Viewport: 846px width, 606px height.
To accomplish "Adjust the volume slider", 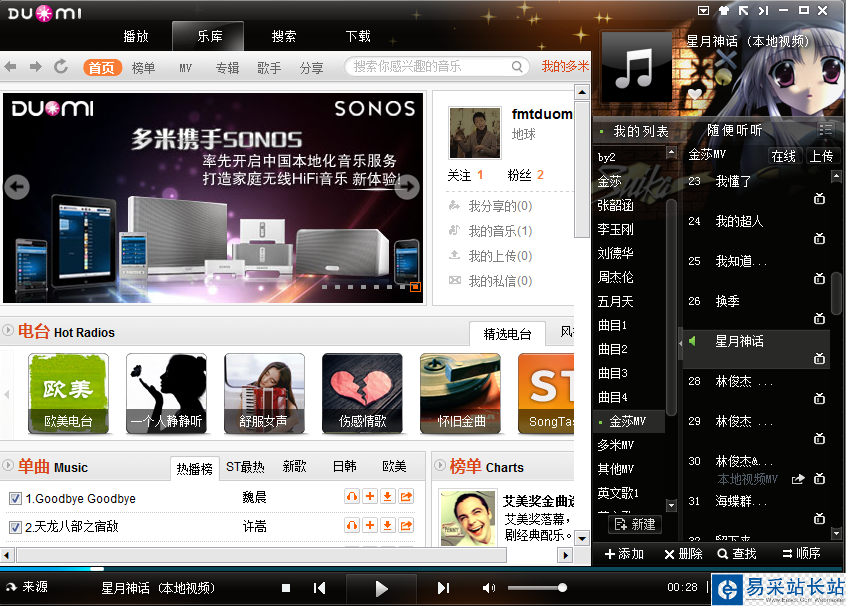I will click(536, 588).
